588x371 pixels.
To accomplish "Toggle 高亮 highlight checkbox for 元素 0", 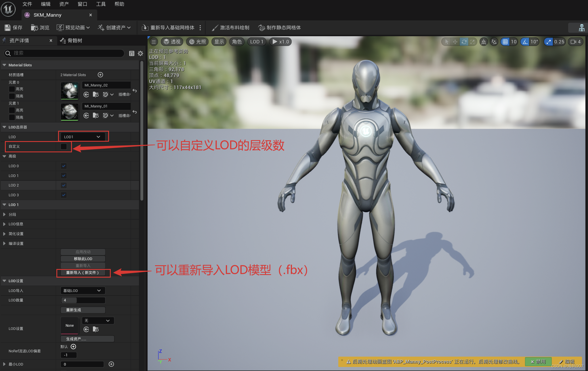I will (x=12, y=89).
